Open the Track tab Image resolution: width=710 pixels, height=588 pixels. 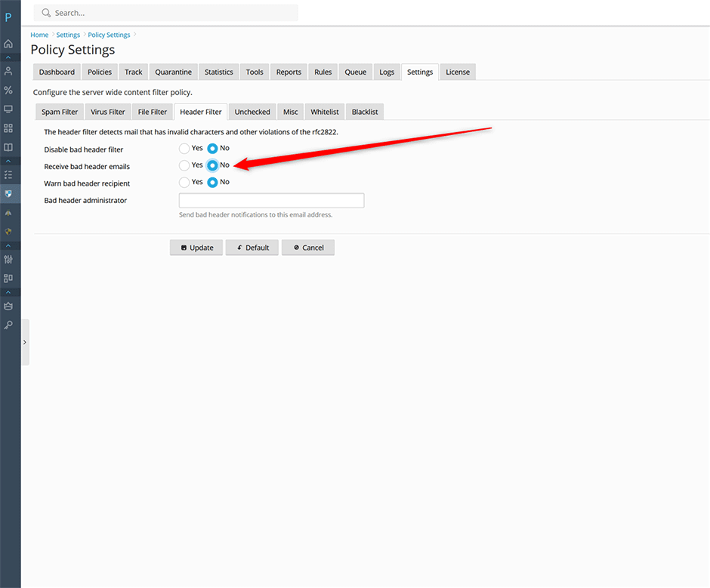134,72
